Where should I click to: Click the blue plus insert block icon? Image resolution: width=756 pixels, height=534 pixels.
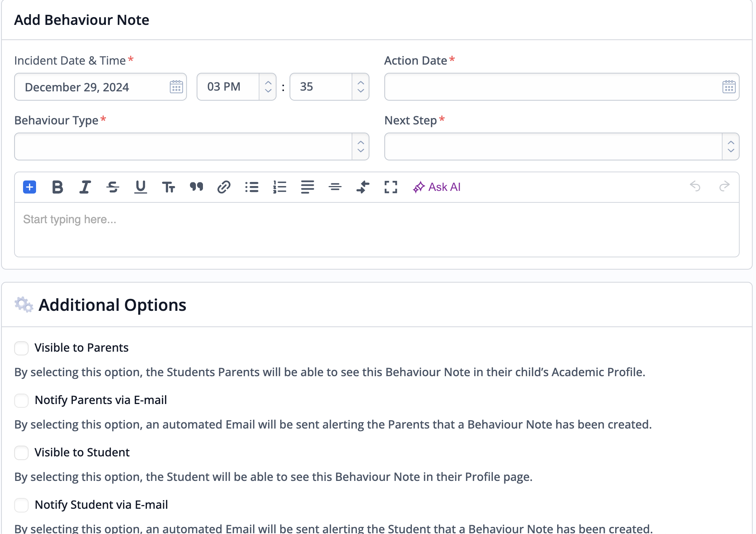(30, 187)
